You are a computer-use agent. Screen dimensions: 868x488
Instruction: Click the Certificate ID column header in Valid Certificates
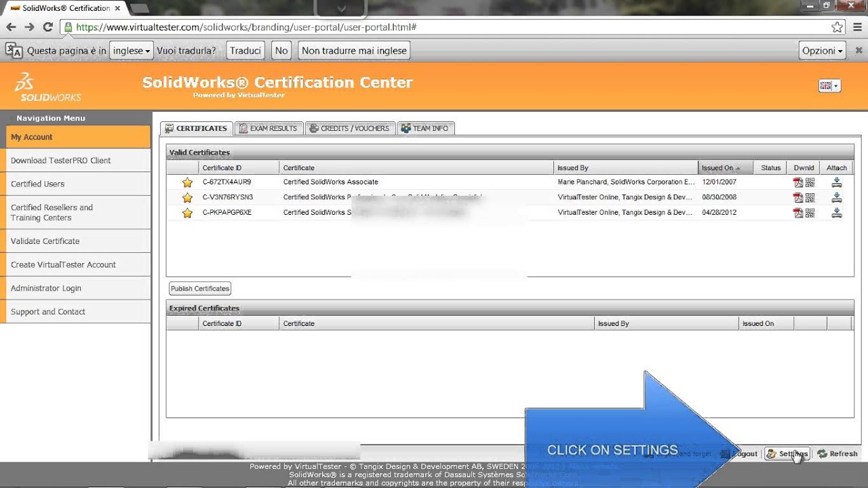coord(239,167)
